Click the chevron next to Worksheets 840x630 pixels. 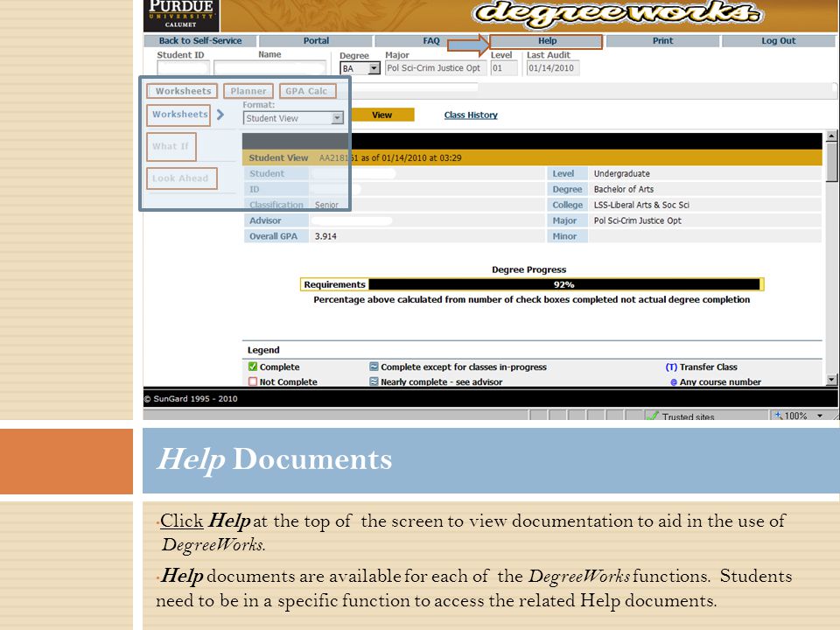click(x=220, y=115)
